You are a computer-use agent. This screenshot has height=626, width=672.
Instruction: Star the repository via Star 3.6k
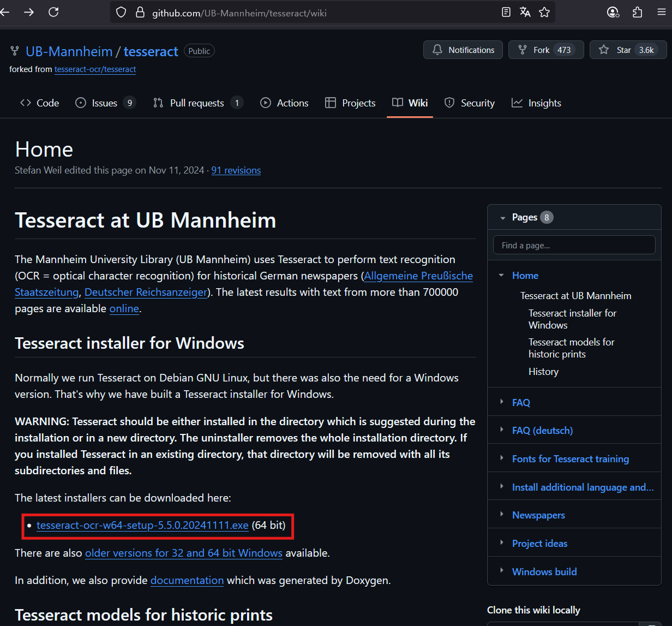click(x=628, y=50)
